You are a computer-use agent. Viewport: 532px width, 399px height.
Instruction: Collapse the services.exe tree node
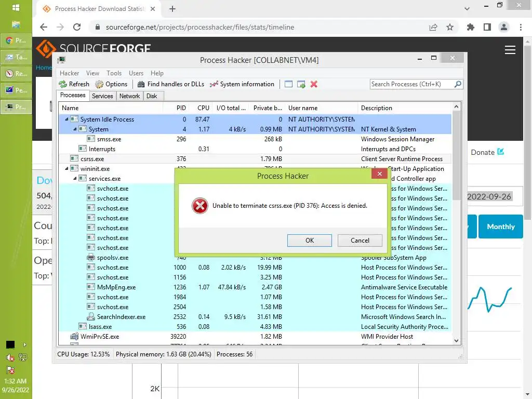pos(75,178)
